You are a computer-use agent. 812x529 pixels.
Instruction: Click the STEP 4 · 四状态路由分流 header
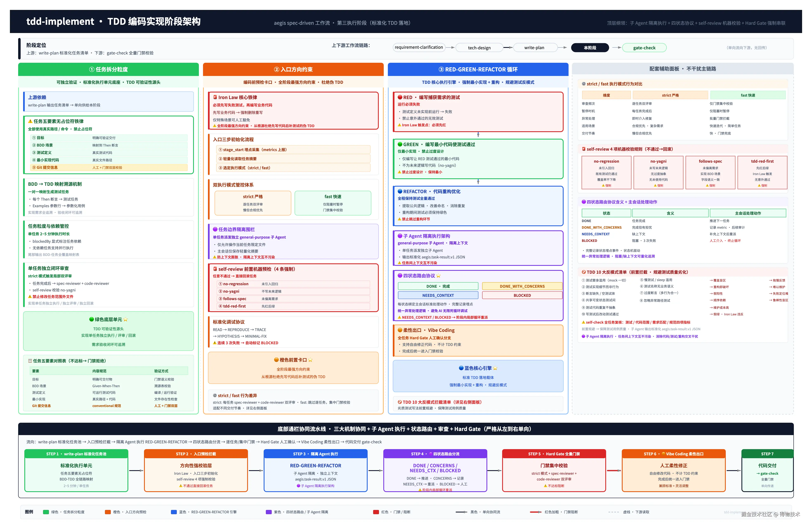(x=435, y=454)
